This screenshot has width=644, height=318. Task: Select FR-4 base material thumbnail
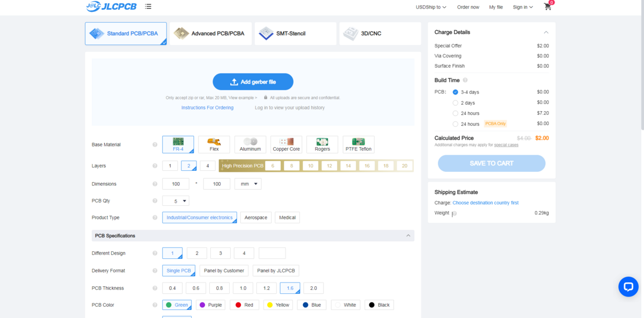point(178,144)
